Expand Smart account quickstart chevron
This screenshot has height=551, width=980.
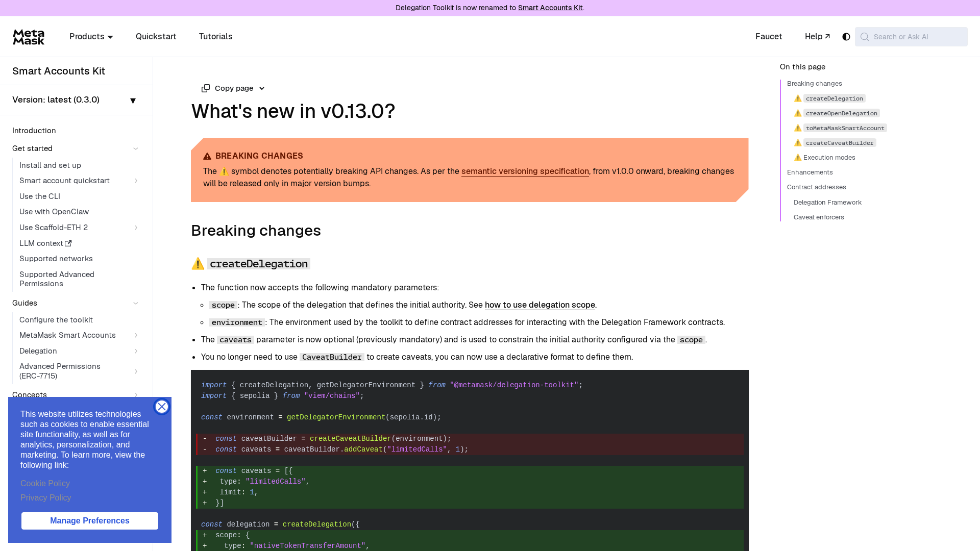[x=136, y=181]
